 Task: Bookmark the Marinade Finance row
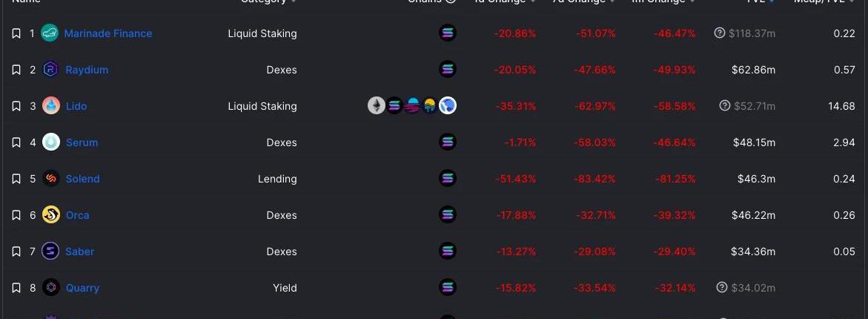click(16, 34)
